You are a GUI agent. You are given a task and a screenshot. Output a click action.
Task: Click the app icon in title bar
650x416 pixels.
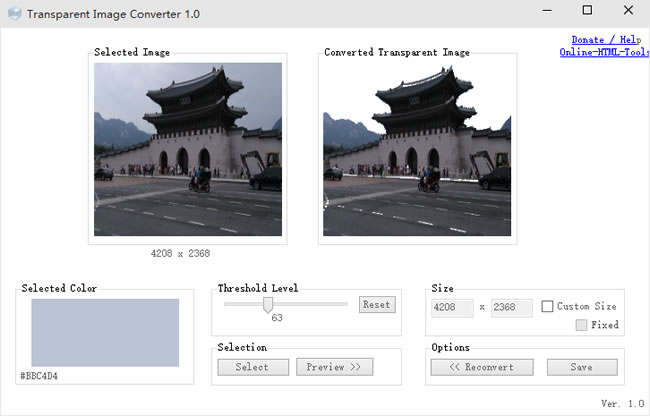pyautogui.click(x=14, y=14)
